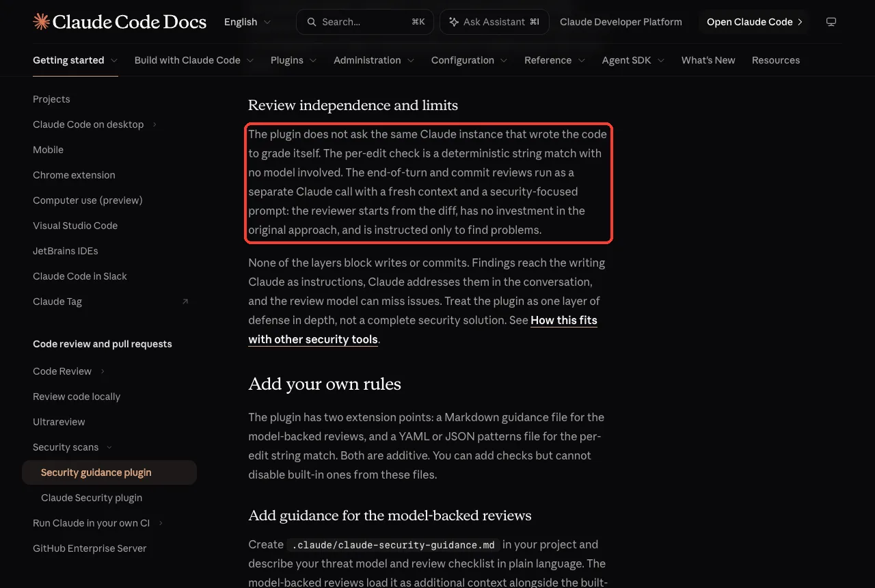Go to the What's New tab
The height and width of the screenshot is (588, 875).
708,60
